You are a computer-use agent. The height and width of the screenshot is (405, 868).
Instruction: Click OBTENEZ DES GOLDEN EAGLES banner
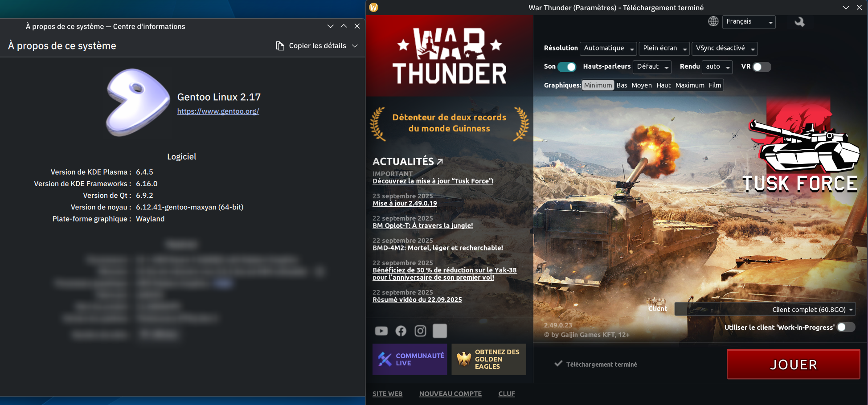[489, 359]
